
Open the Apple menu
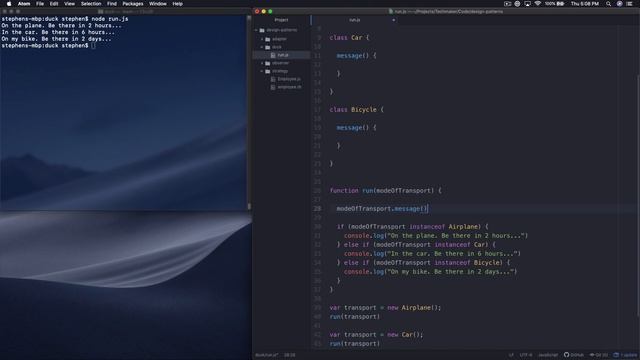click(x=9, y=4)
